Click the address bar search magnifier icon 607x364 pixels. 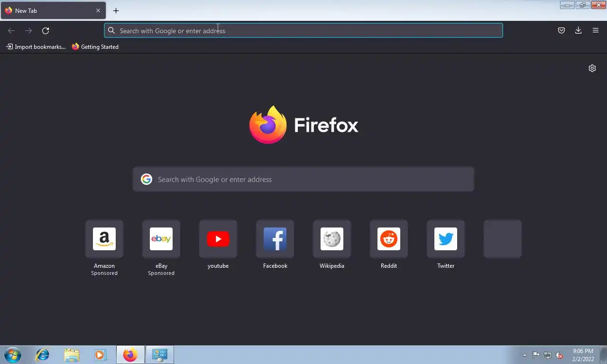(x=111, y=30)
